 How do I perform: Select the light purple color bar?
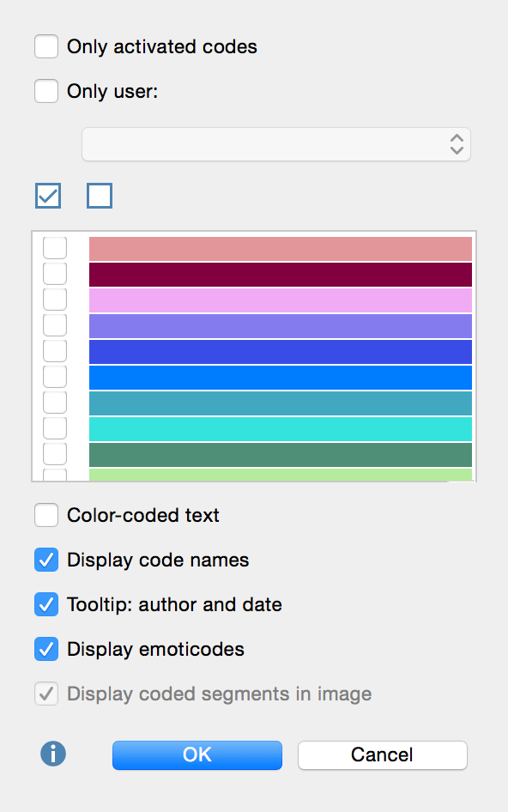pos(280,326)
